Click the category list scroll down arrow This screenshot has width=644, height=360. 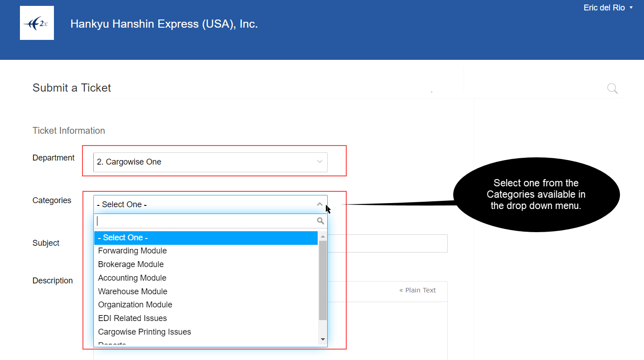(x=323, y=339)
